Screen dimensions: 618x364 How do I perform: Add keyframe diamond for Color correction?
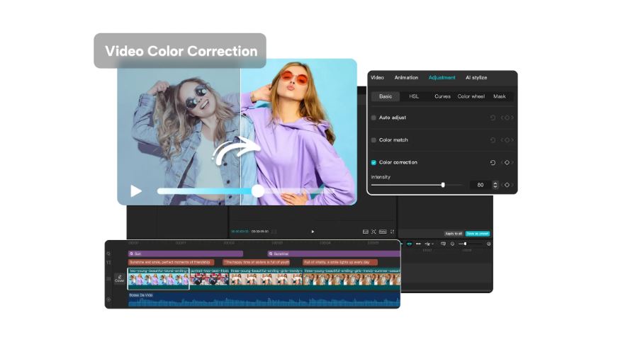[x=507, y=163]
